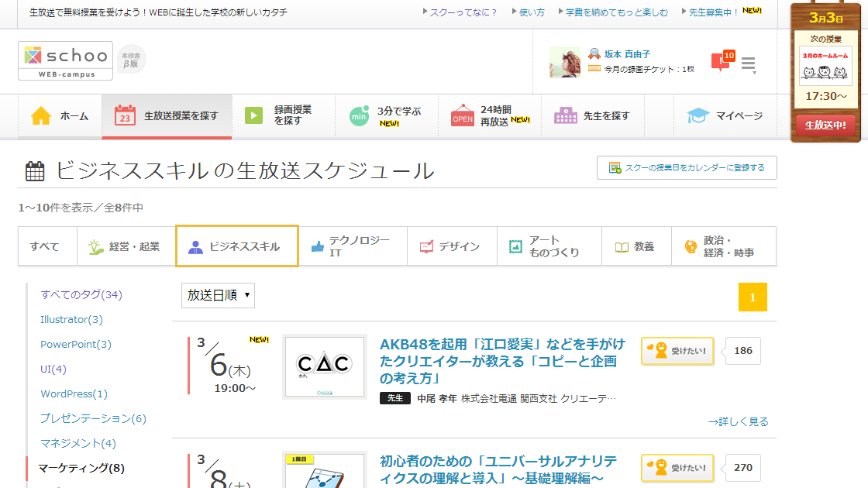The image size is (868, 488).
Task: Select デザイン category filter
Action: [451, 246]
